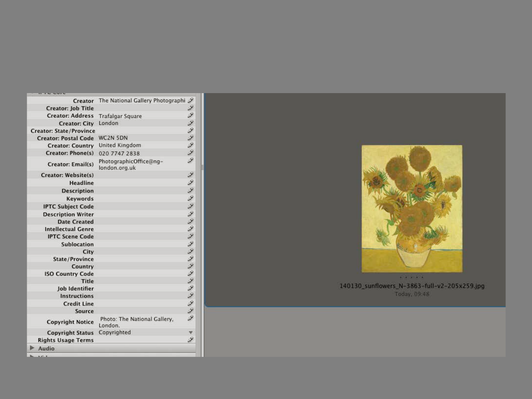Click the edit pencil for IPTC Subject Code
Screen dimensions: 532x399
tap(191, 206)
